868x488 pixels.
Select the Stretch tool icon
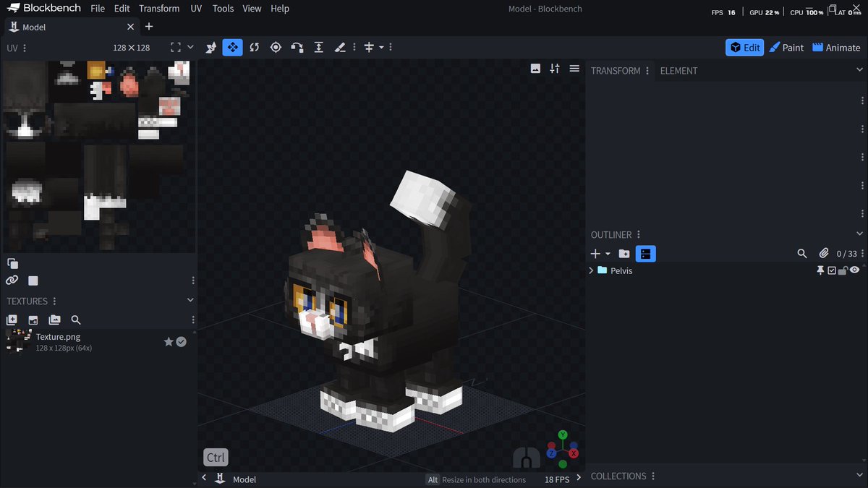click(x=318, y=47)
